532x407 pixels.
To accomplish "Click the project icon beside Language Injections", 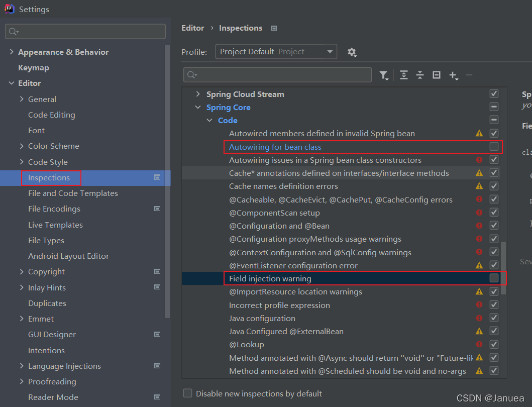I will (157, 366).
